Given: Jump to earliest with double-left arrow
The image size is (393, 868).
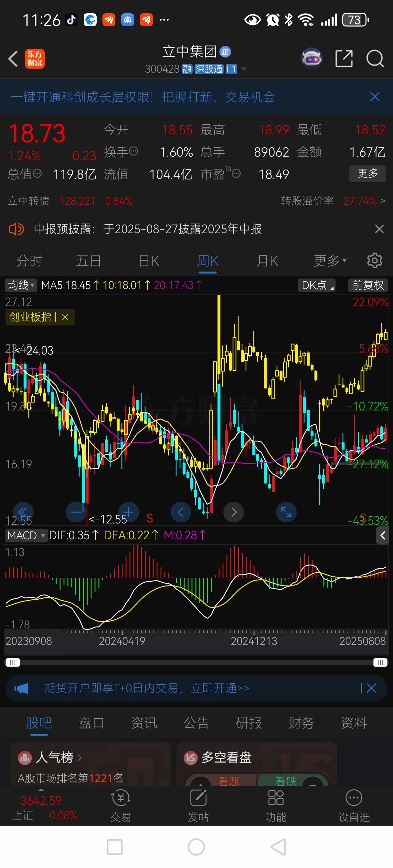Looking at the screenshot, I should (x=23, y=512).
